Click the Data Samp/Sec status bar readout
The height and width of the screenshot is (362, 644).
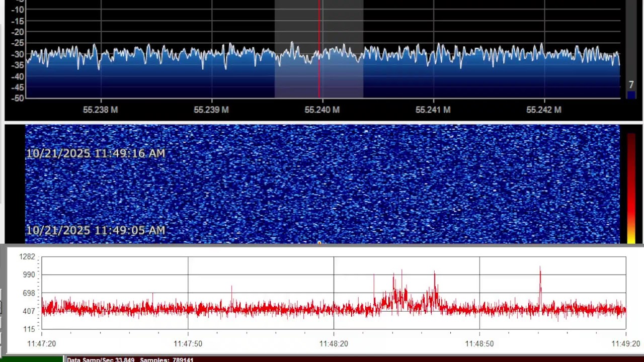pyautogui.click(x=102, y=359)
